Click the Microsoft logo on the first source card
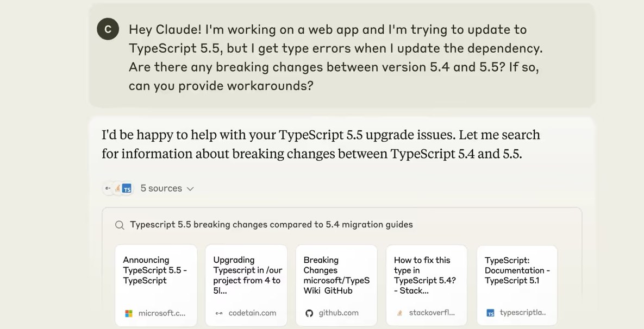644x329 pixels. [129, 313]
